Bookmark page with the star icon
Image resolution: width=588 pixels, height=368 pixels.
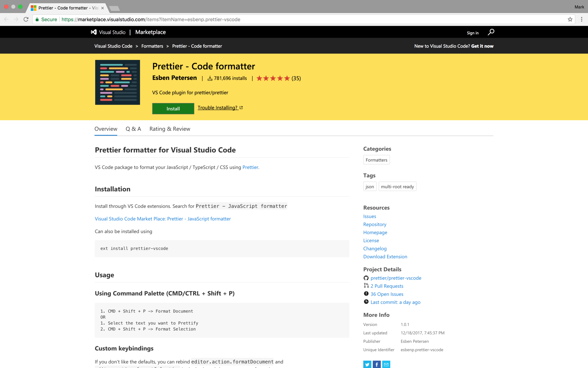point(570,19)
